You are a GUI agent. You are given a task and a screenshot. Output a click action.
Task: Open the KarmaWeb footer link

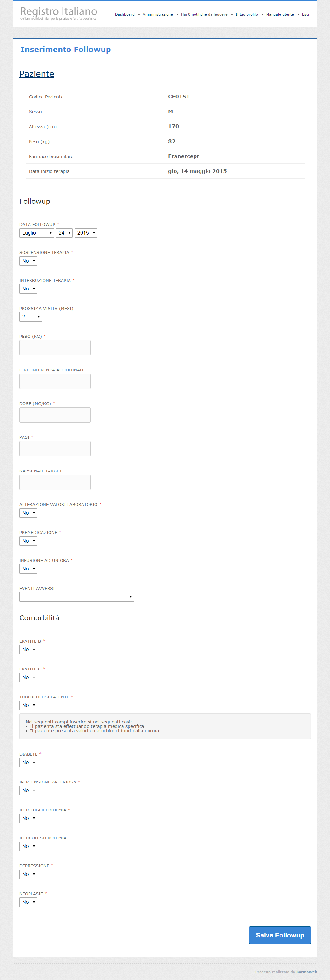coord(307,972)
